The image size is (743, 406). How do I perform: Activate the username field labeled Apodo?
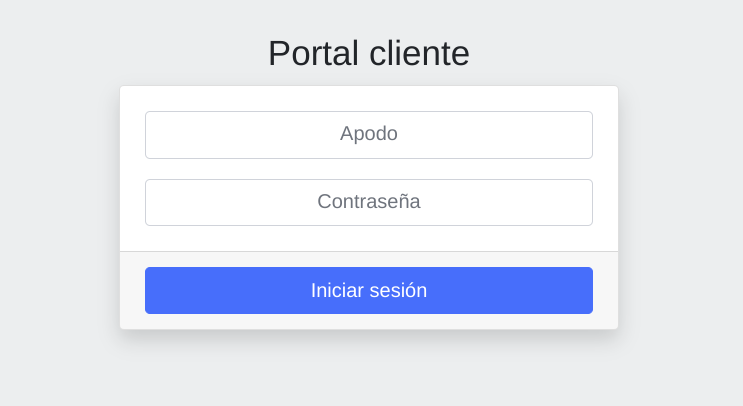(368, 134)
